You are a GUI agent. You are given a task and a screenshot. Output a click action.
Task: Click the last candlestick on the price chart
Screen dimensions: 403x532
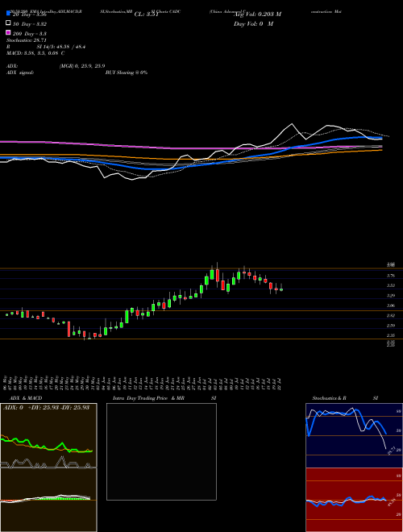pos(281,289)
